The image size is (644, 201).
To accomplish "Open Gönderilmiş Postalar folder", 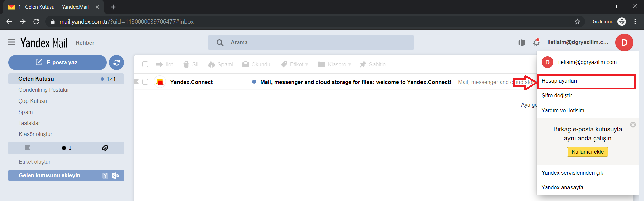I will pos(44,90).
